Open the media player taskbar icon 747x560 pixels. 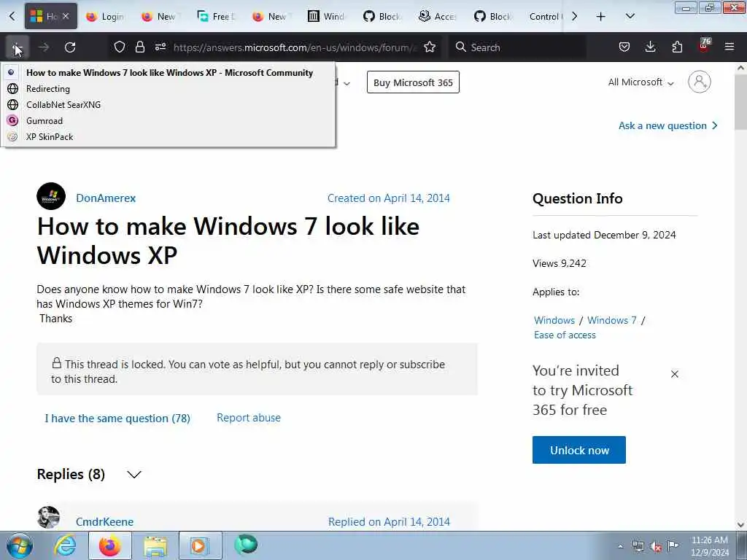coord(200,545)
